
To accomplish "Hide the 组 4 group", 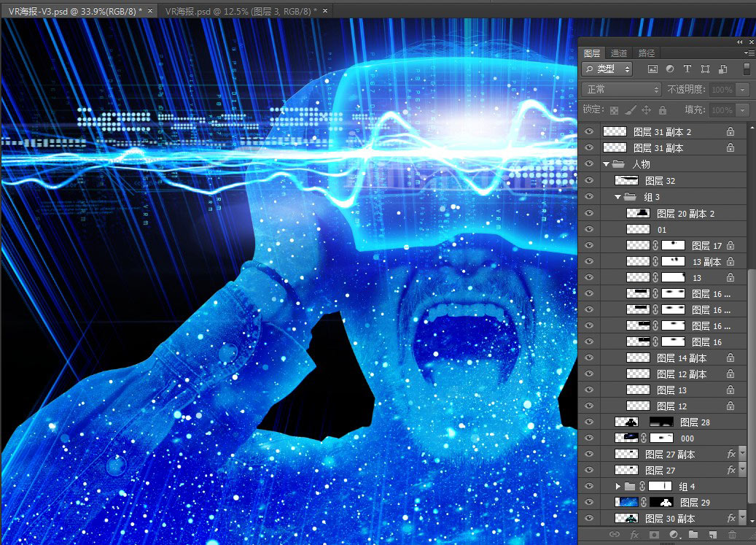I will tap(589, 486).
